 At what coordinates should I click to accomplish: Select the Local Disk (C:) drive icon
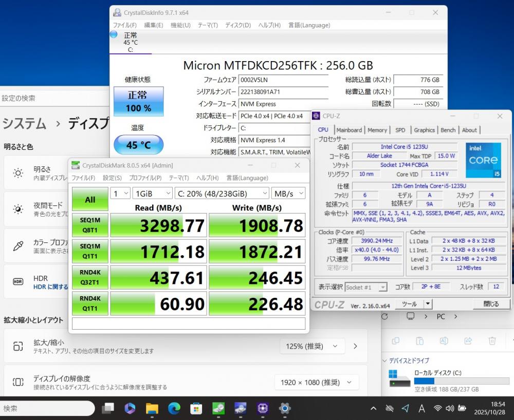click(x=399, y=378)
